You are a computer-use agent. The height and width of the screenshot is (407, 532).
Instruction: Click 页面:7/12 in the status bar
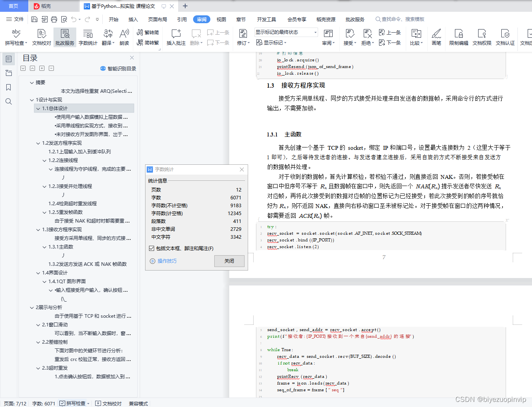click(15, 403)
